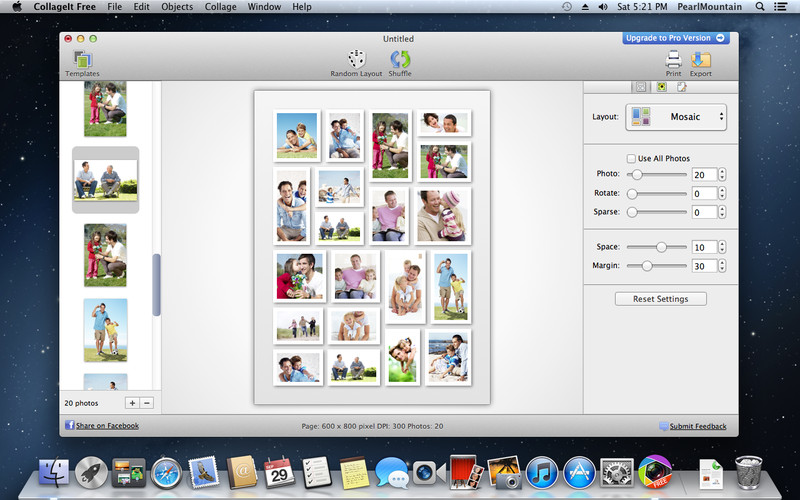This screenshot has height=500, width=800.
Task: Generate a Random Layout with dice icon
Action: 356,63
